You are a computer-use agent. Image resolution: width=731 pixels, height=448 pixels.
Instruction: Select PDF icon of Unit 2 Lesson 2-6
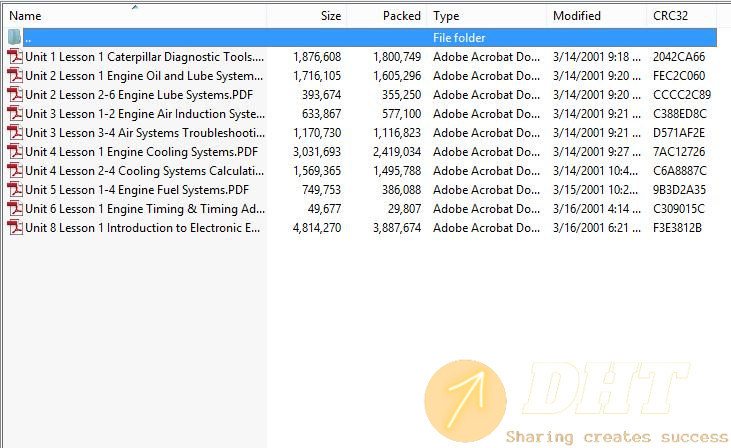click(15, 95)
